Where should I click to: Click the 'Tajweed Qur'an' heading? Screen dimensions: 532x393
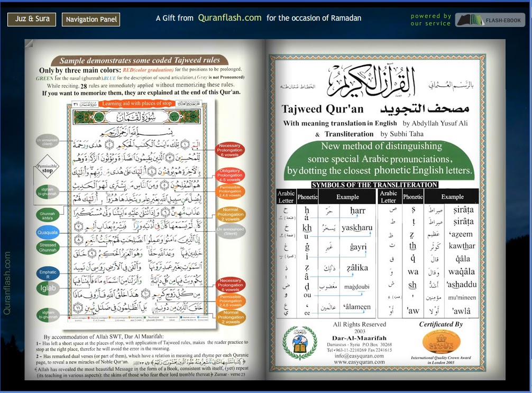click(323, 109)
